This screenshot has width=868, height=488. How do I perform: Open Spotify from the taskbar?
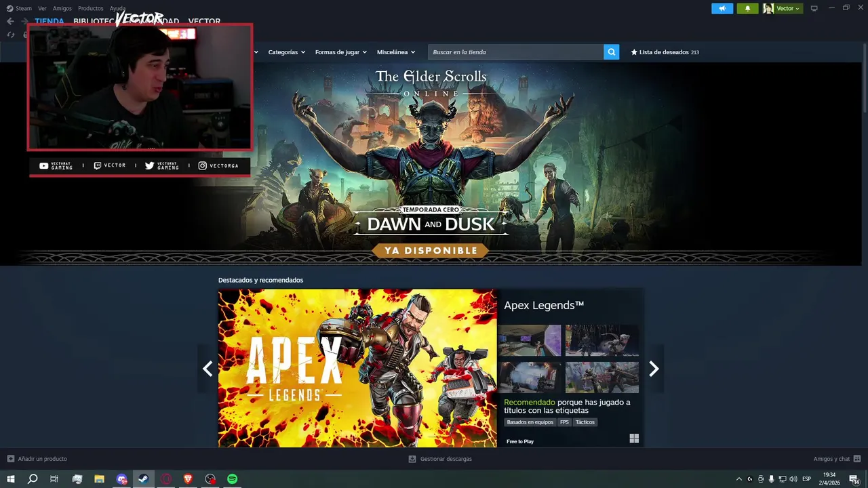pos(232,479)
